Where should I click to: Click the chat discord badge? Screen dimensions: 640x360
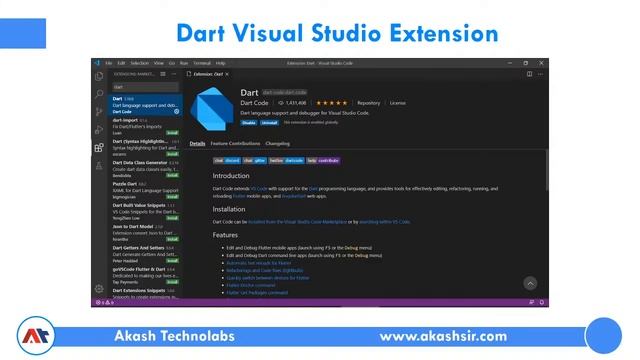[x=227, y=160]
